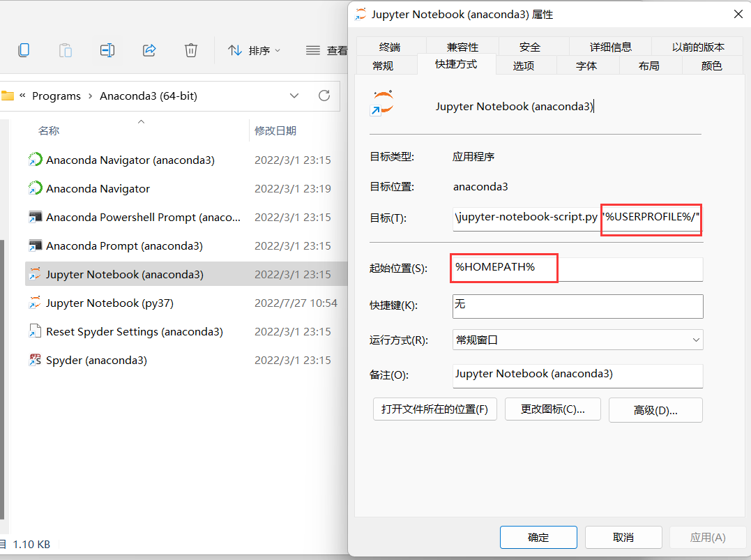
Task: Click the 取消 cancel button
Action: pyautogui.click(x=623, y=538)
